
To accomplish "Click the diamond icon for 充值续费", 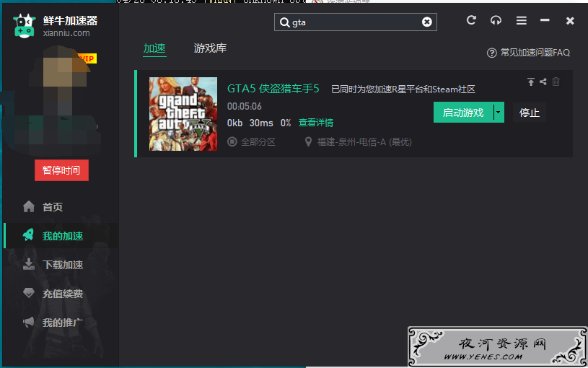I will (x=29, y=293).
